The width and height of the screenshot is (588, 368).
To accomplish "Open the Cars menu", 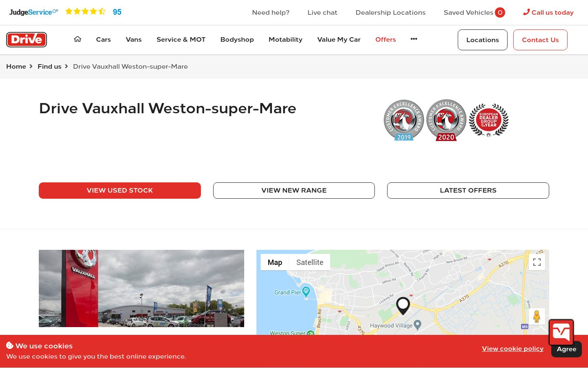I will [x=103, y=40].
